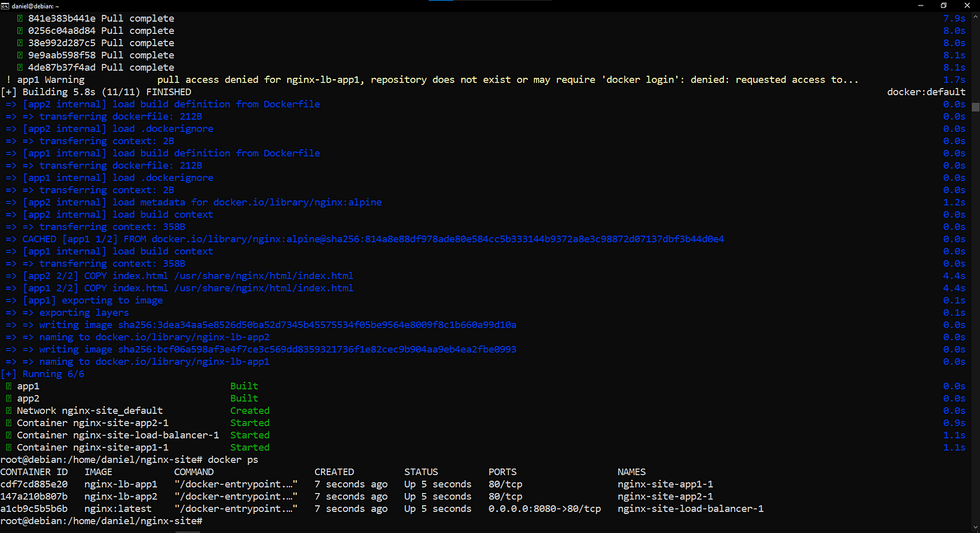Click the 'CONTAINER ID' column header
Screen dimensions: 980x533
(x=34, y=472)
